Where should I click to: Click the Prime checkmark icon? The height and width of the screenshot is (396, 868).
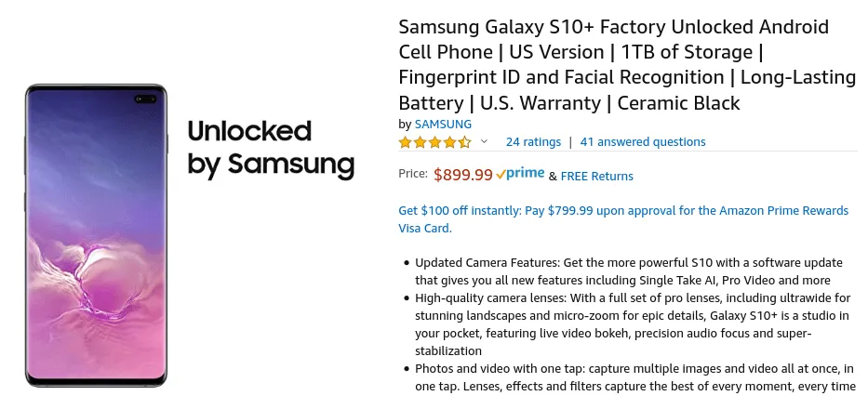pos(501,175)
